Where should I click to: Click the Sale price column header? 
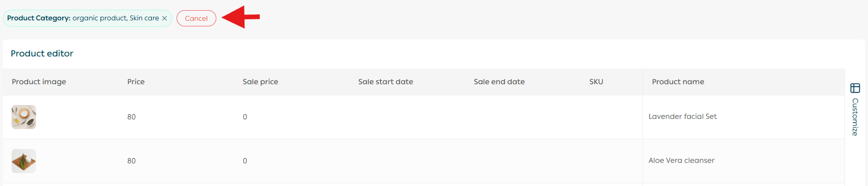260,82
